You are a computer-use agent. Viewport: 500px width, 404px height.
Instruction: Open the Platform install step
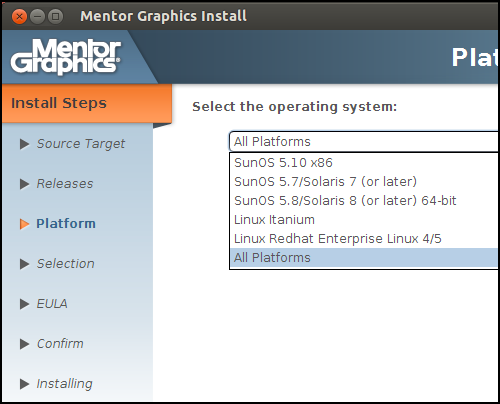pyautogui.click(x=66, y=224)
